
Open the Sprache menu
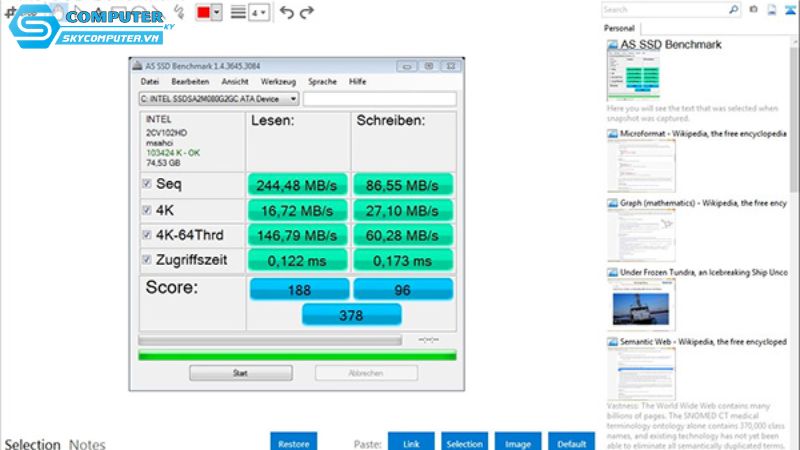(x=322, y=82)
